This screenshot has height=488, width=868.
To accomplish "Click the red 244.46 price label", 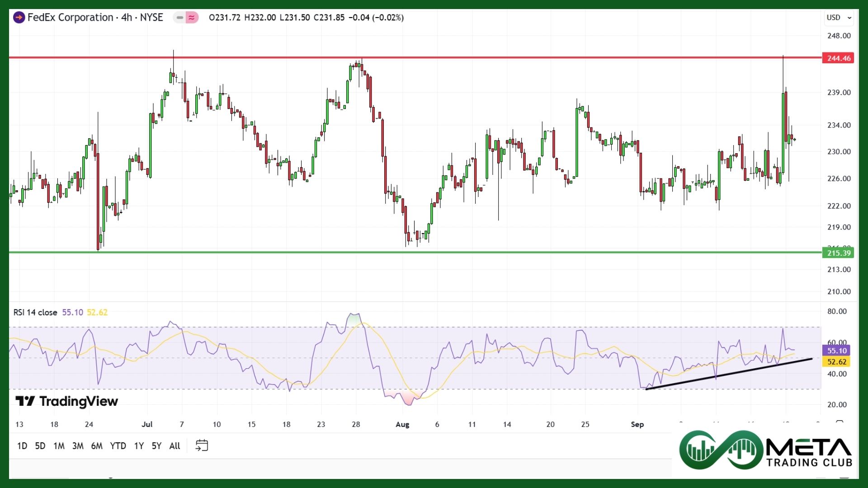I will (838, 58).
